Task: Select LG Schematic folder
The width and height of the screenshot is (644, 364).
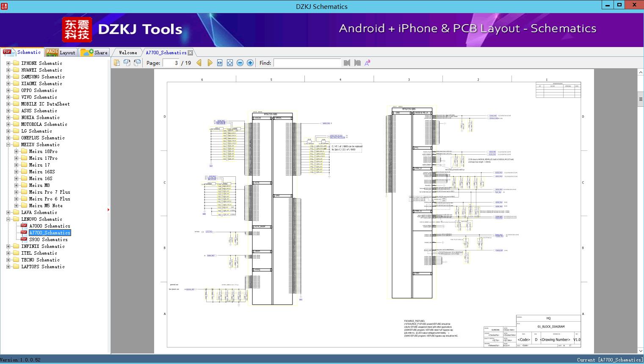Action: point(36,131)
